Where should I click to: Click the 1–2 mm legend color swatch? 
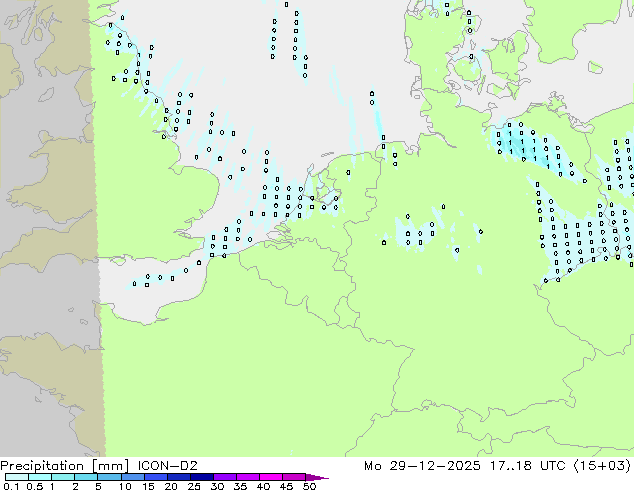tap(63, 477)
